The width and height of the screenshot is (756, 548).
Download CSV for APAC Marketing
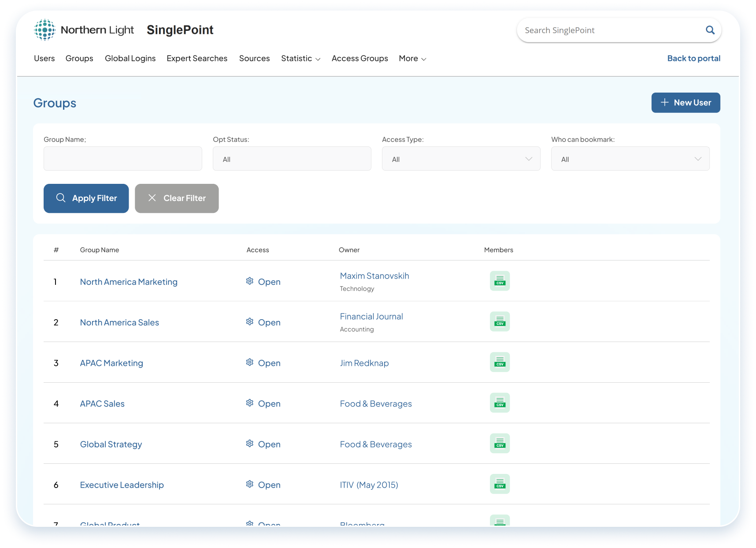tap(500, 362)
